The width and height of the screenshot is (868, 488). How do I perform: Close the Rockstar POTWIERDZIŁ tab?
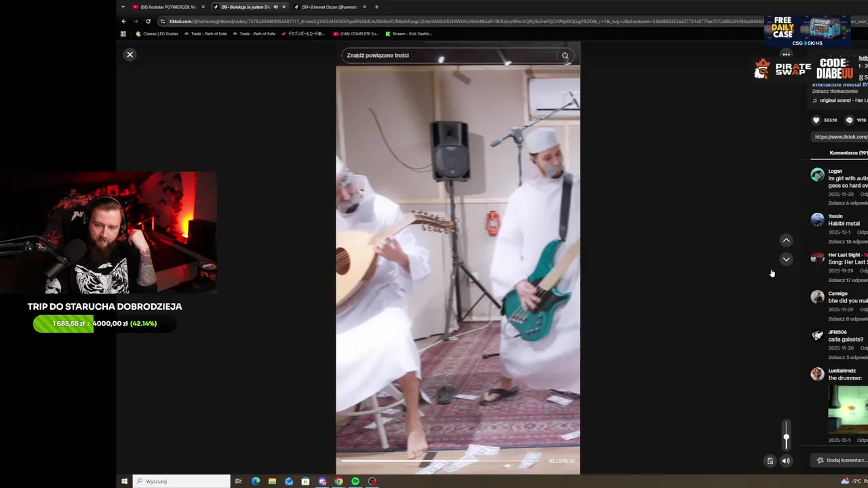[x=203, y=7]
